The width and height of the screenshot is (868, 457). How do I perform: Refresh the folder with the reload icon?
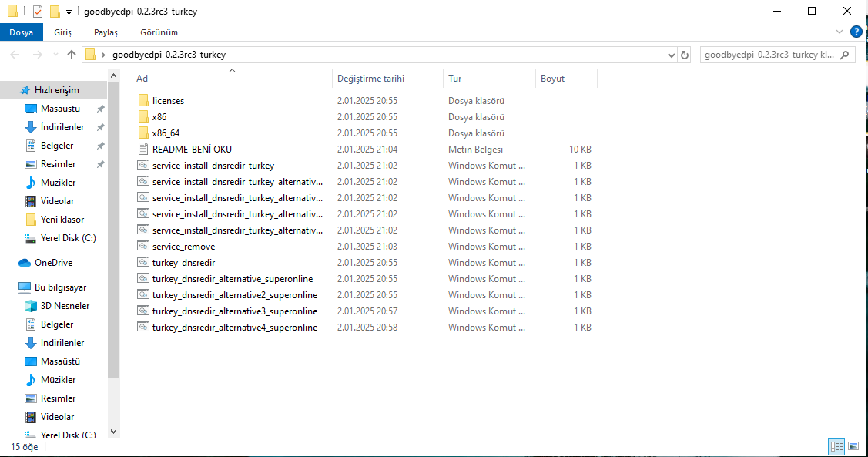click(x=685, y=55)
